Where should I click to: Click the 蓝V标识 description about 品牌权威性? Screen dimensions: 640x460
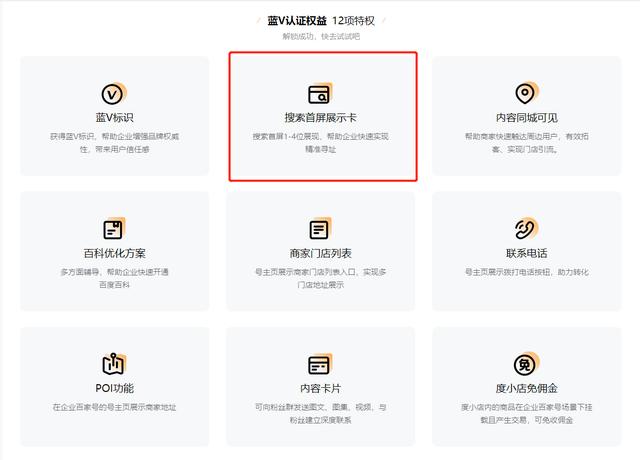pyautogui.click(x=114, y=142)
